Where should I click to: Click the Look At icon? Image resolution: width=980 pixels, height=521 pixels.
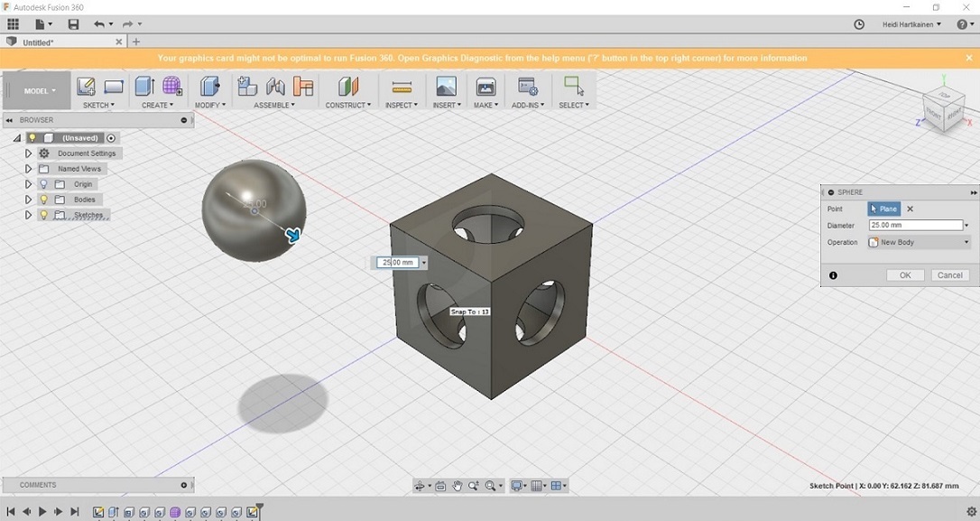click(x=440, y=486)
